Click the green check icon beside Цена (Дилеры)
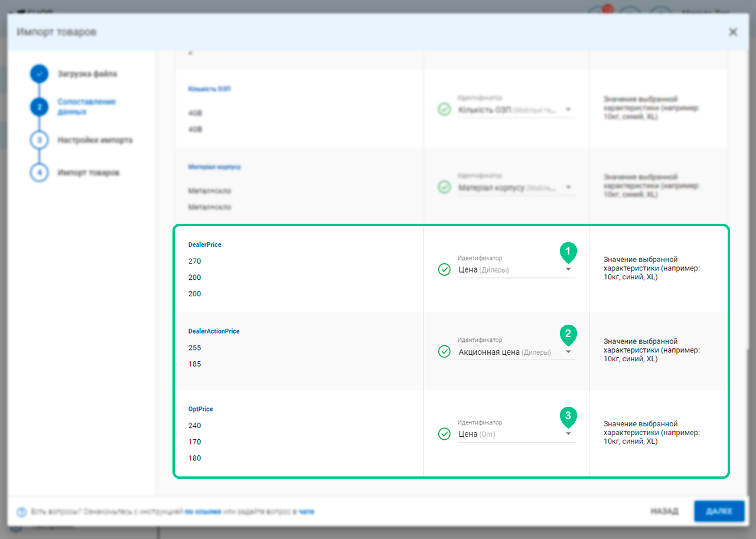This screenshot has height=539, width=756. tap(444, 270)
